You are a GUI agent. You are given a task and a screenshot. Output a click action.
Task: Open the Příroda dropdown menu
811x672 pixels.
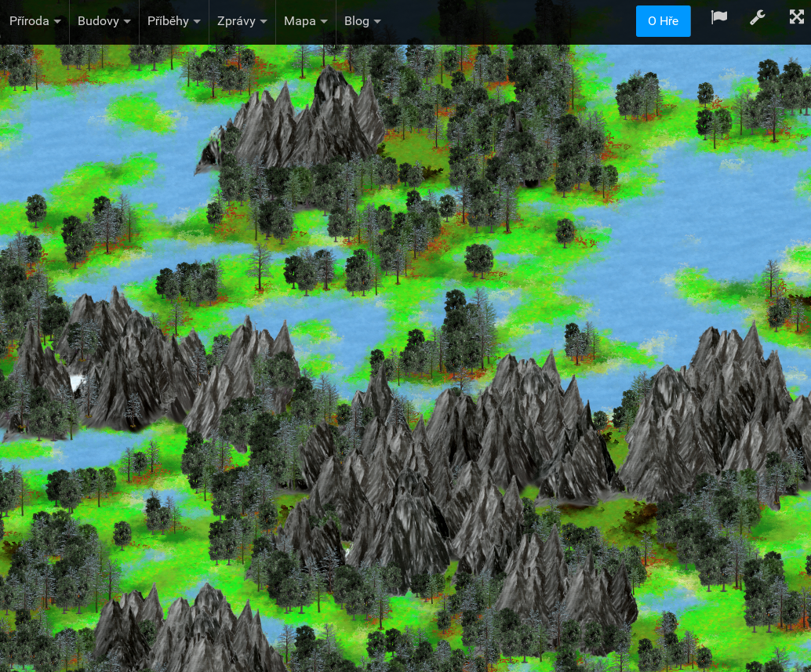[x=35, y=21]
